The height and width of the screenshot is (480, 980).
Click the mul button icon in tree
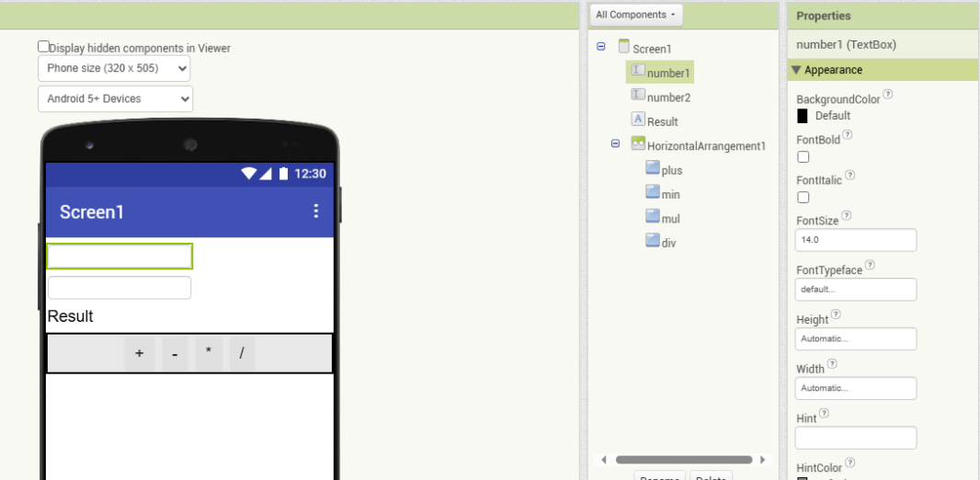click(x=653, y=218)
